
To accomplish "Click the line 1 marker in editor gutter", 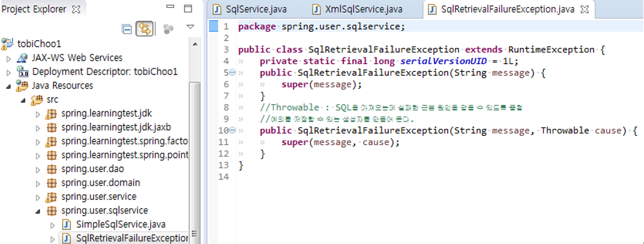I will [213, 27].
